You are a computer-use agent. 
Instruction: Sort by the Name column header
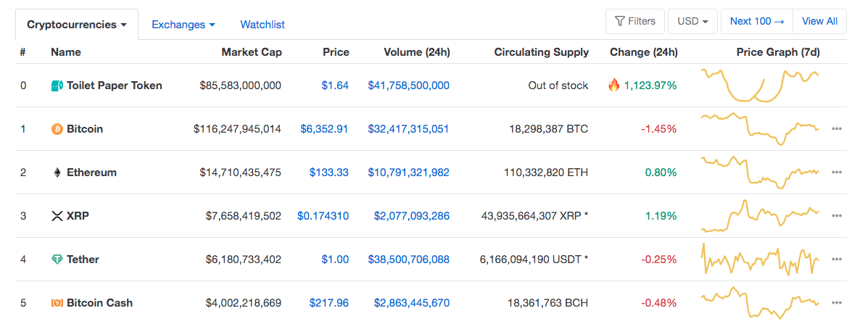click(66, 52)
